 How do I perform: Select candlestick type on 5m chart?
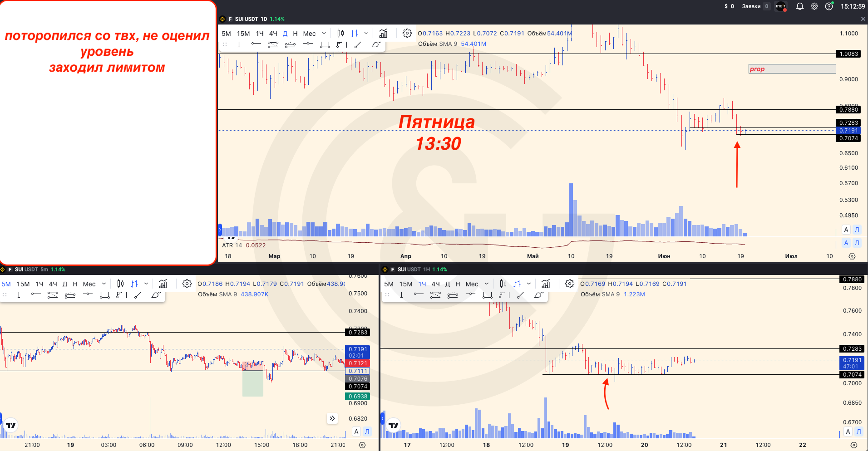coord(120,284)
